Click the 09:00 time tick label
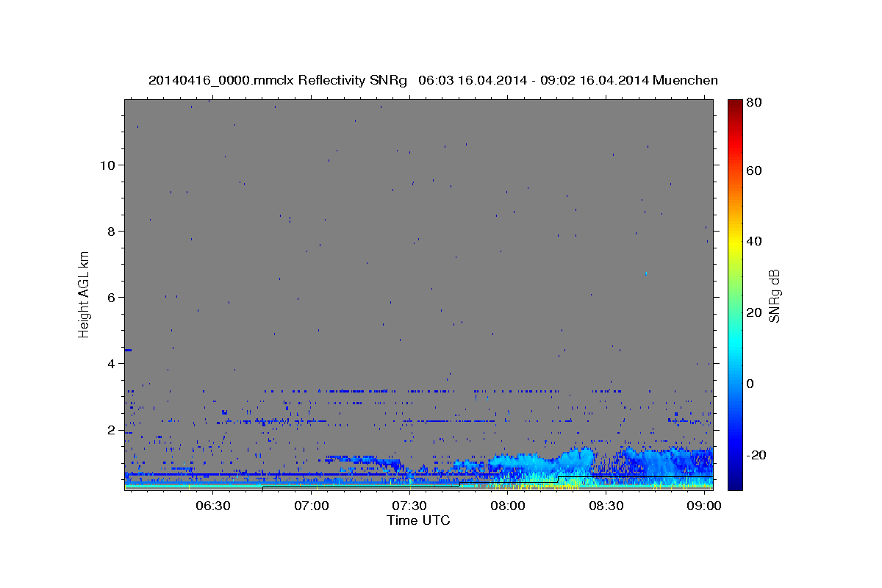 [704, 506]
